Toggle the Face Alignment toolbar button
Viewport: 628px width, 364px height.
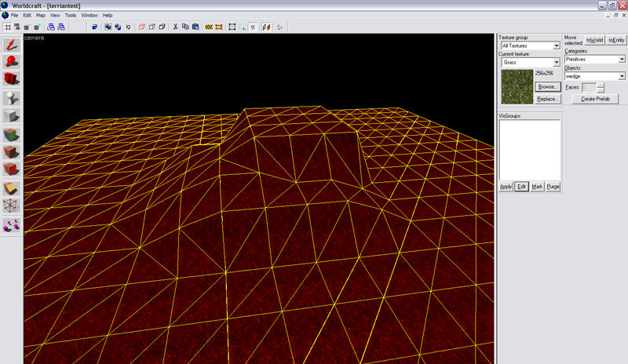click(266, 27)
